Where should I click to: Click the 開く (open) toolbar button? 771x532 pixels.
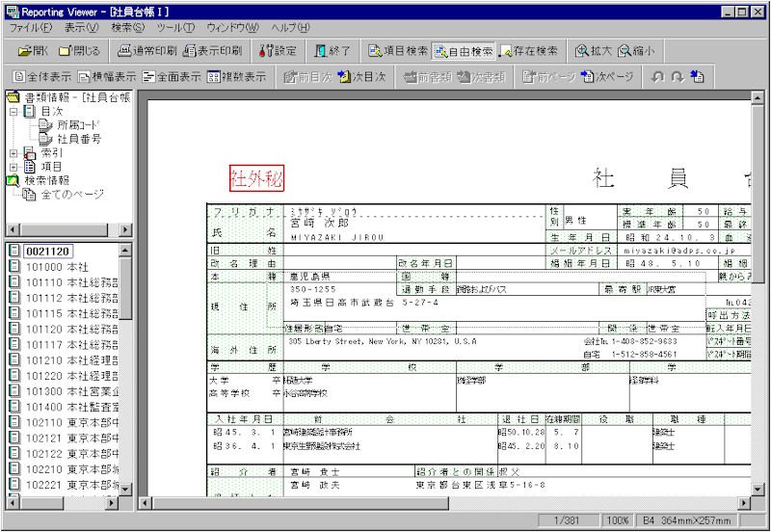(x=33, y=51)
